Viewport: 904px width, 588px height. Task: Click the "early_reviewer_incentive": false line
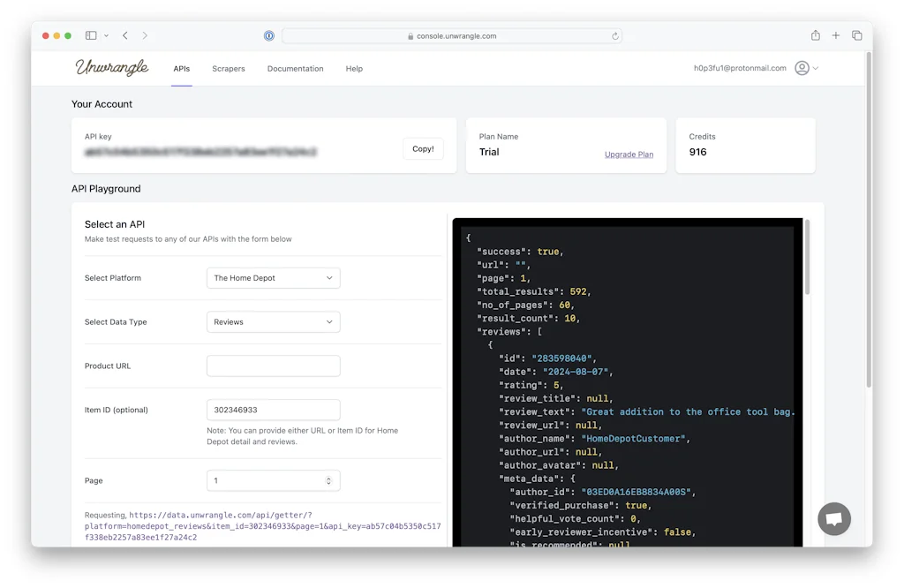(602, 532)
